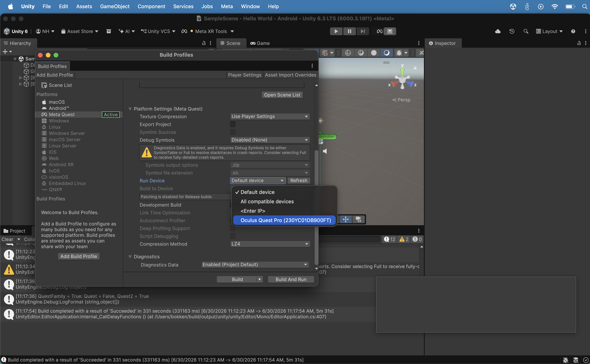
Task: Open the Build button dropdown arrow
Action: (x=260, y=279)
